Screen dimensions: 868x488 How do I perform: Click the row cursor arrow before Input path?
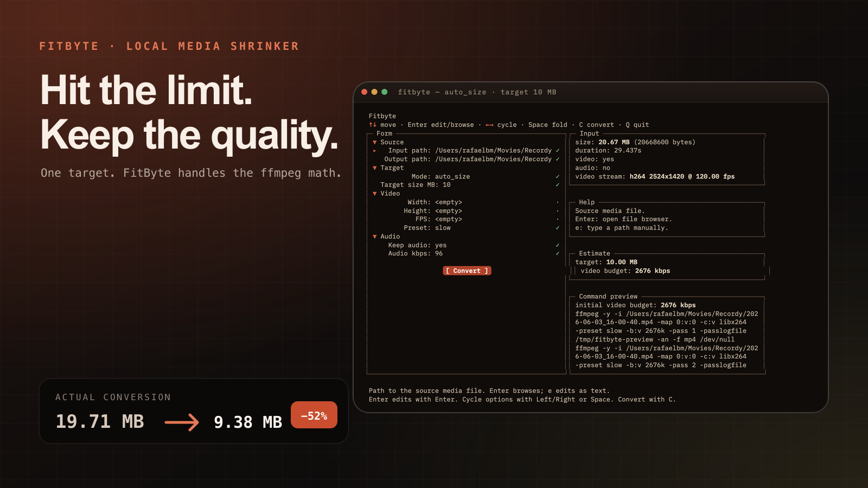tap(375, 151)
